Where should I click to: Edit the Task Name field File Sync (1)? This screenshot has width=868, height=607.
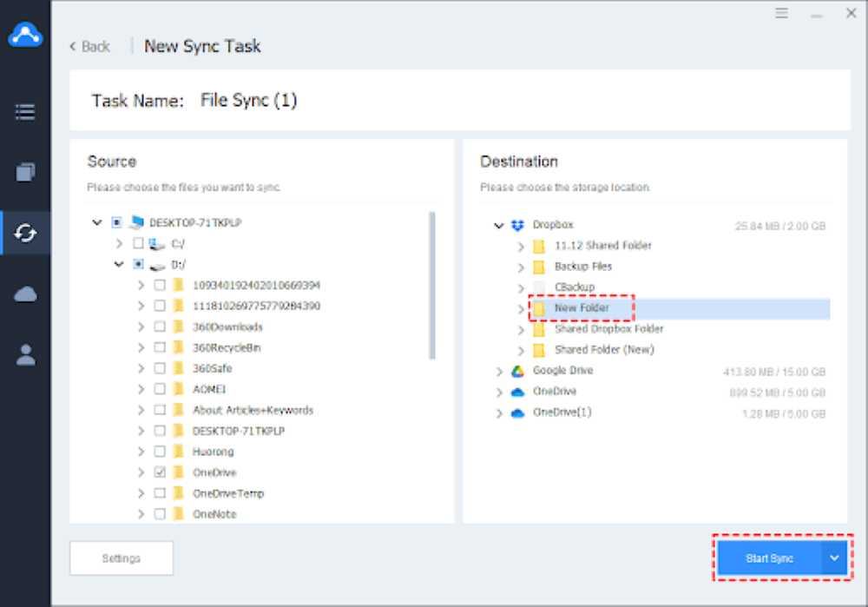point(248,100)
